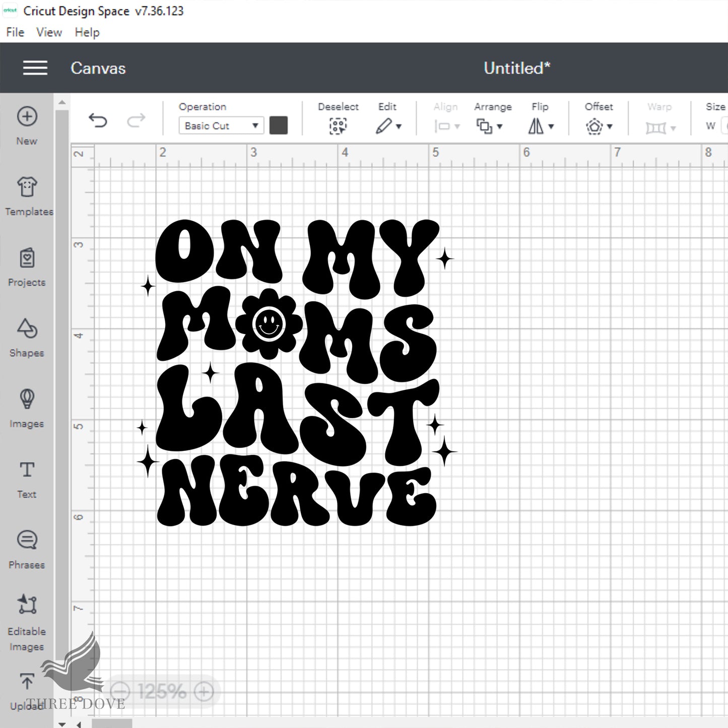Viewport: 728px width, 728px height.
Task: Click the New project icon
Action: pyautogui.click(x=27, y=116)
